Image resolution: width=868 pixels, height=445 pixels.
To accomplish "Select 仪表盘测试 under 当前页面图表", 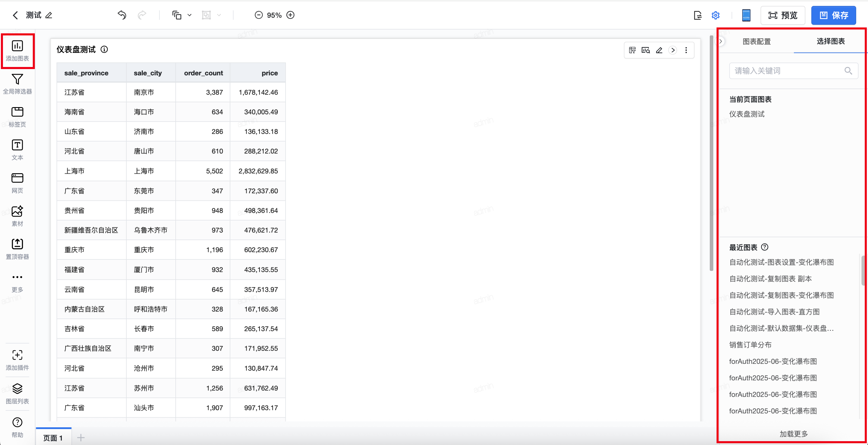I will coord(747,114).
